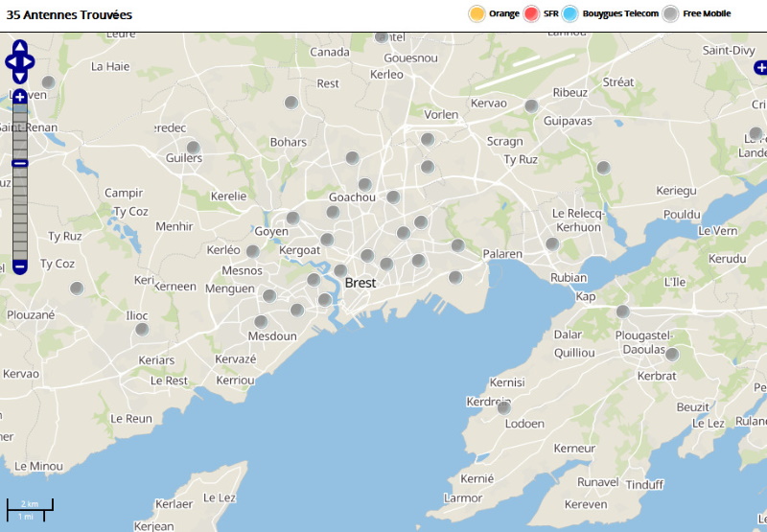This screenshot has height=532, width=767.
Task: Expand the layer switcher plus button
Action: click(x=760, y=67)
